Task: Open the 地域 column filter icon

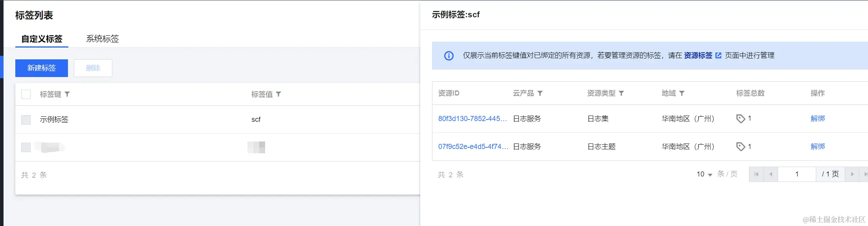Action: pos(682,93)
